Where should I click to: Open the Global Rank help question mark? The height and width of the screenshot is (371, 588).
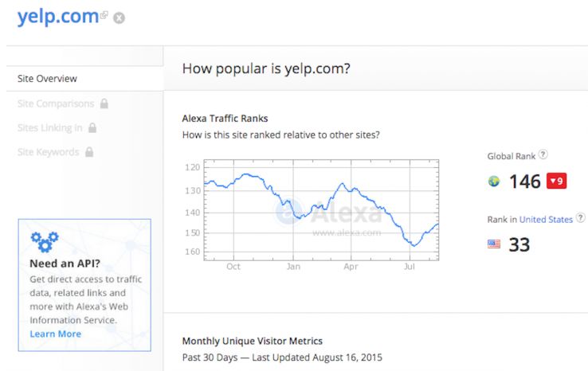pyautogui.click(x=543, y=155)
